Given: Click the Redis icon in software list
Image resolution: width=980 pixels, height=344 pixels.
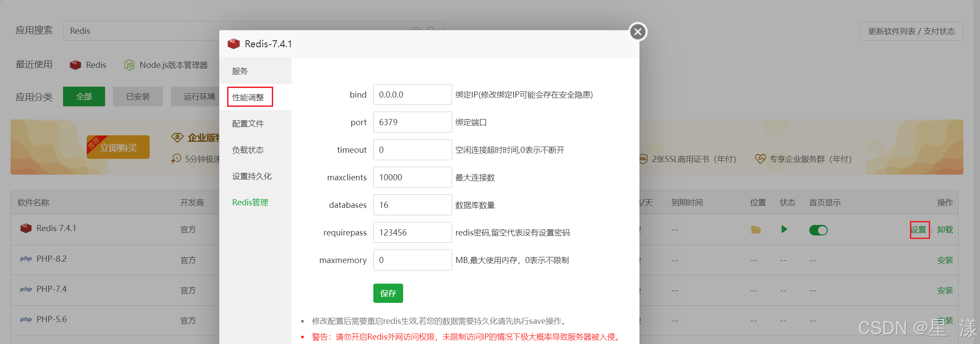Looking at the screenshot, I should 26,228.
